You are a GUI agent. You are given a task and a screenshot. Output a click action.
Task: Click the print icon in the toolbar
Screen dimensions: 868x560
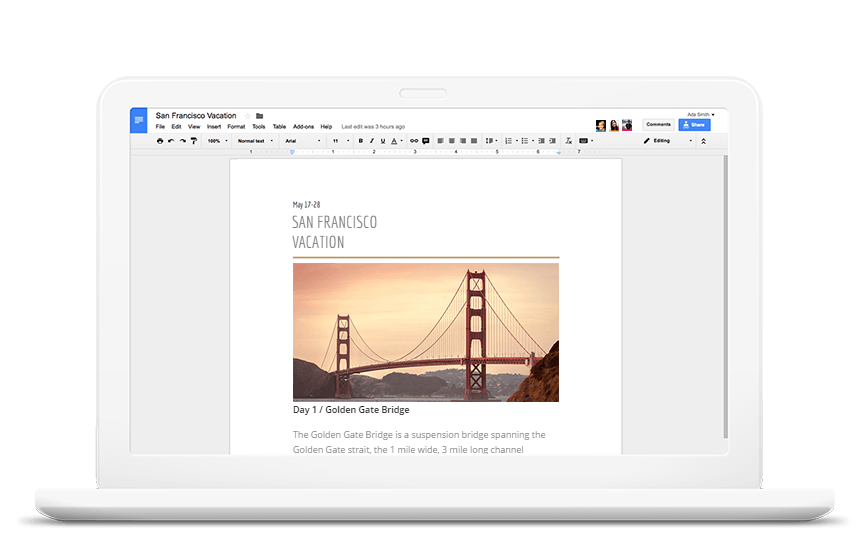tap(160, 141)
